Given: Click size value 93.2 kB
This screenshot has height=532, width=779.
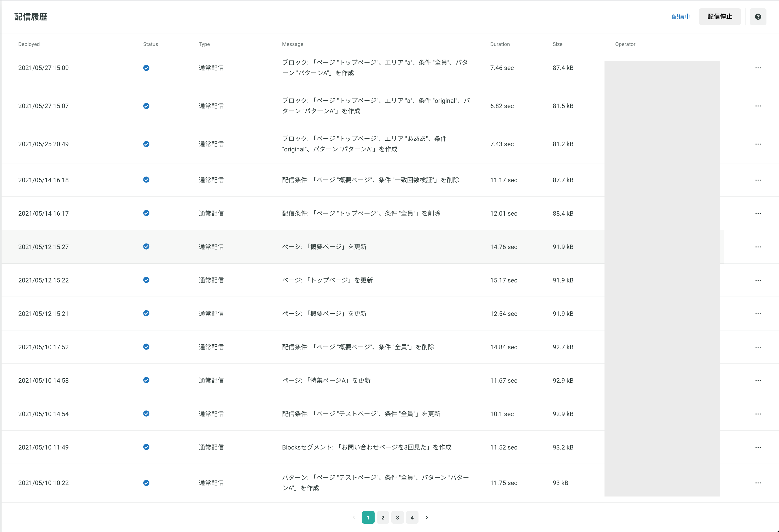Looking at the screenshot, I should point(563,447).
